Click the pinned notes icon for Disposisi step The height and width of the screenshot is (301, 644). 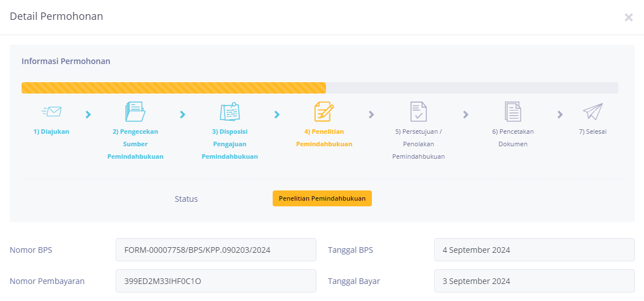tap(230, 111)
